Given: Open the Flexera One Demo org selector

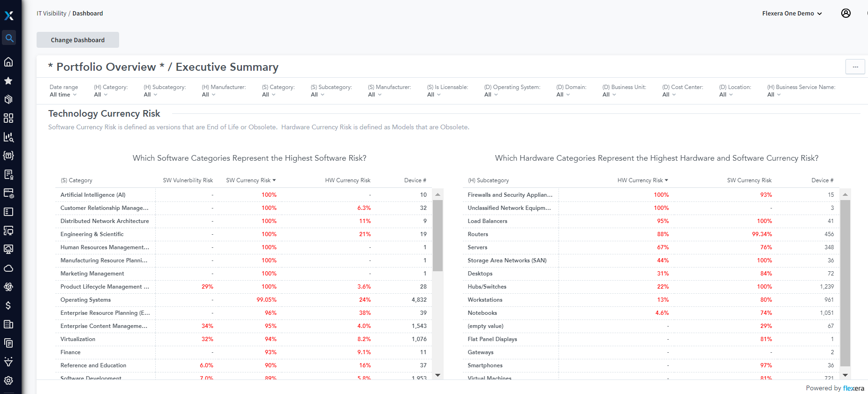Looking at the screenshot, I should [x=792, y=14].
